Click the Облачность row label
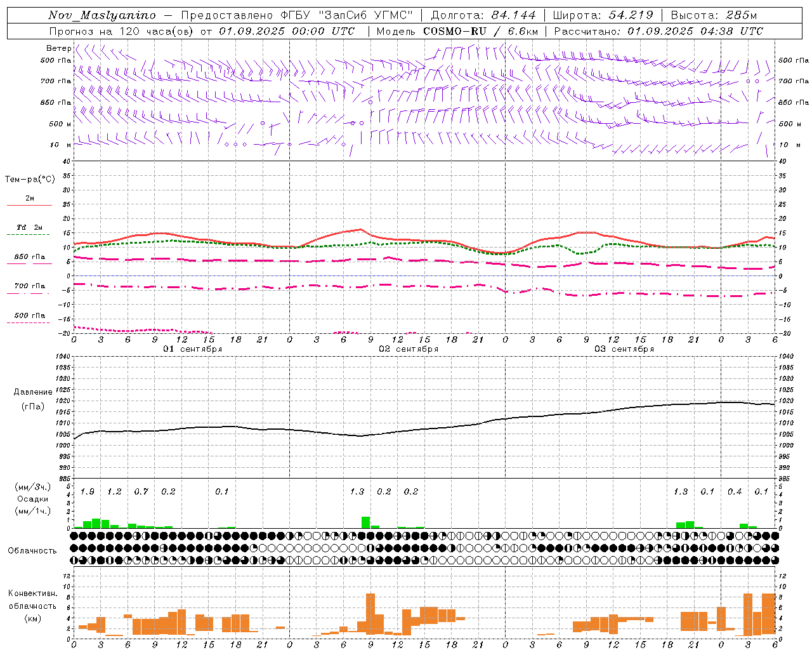 pyautogui.click(x=32, y=551)
